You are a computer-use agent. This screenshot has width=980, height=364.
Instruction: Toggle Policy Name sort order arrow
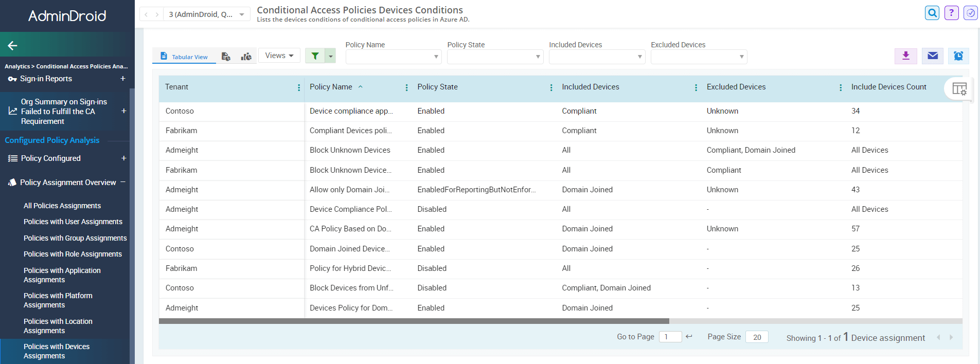pyautogui.click(x=361, y=86)
